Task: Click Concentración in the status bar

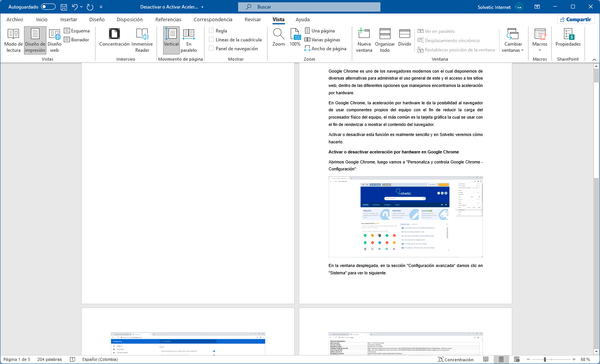Action: (x=456, y=359)
